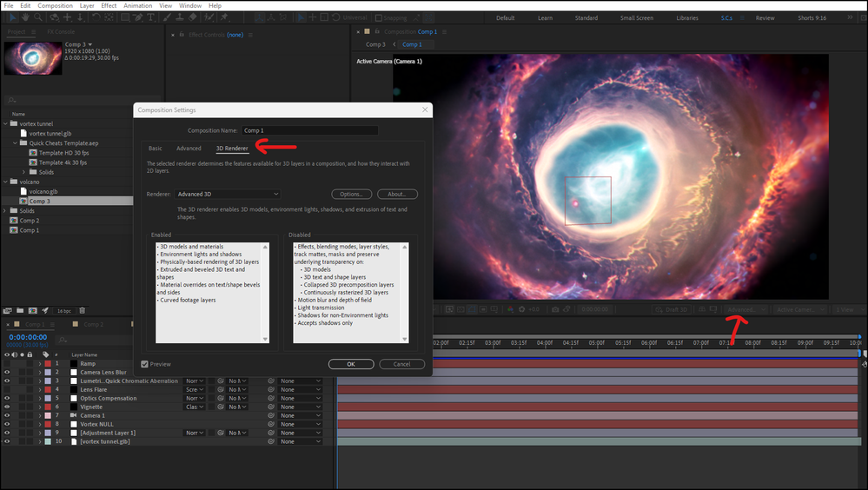The height and width of the screenshot is (490, 868).
Task: Switch to the Basic tab in Composition Settings
Action: click(155, 148)
